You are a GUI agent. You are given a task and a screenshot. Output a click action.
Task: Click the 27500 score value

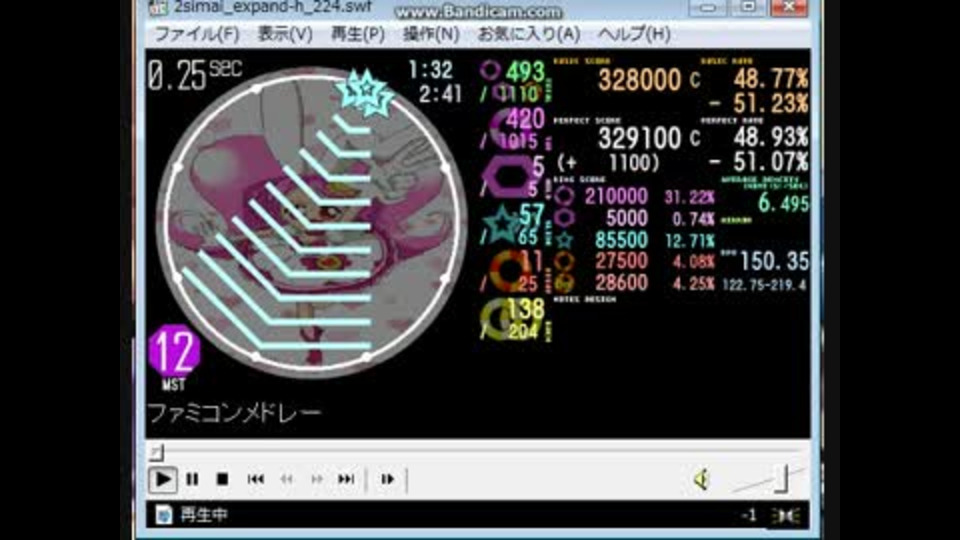tap(621, 261)
